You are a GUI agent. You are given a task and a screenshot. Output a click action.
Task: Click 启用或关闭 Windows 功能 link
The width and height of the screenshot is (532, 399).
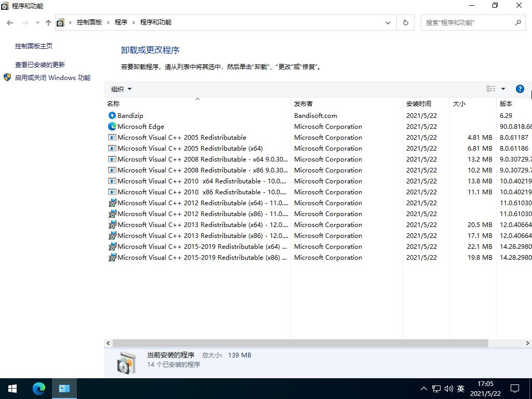(52, 77)
